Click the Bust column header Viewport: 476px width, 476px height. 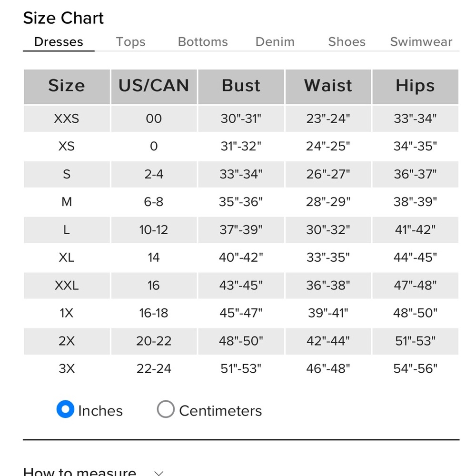241,87
